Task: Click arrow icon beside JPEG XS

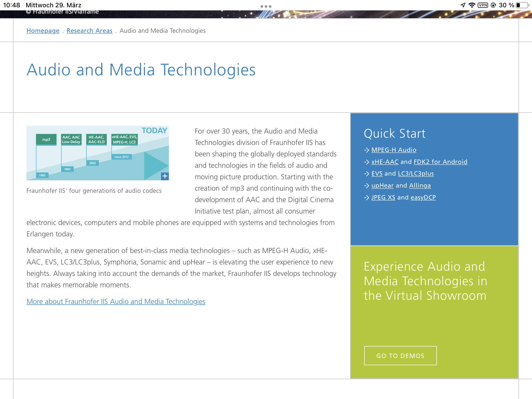Action: point(367,197)
